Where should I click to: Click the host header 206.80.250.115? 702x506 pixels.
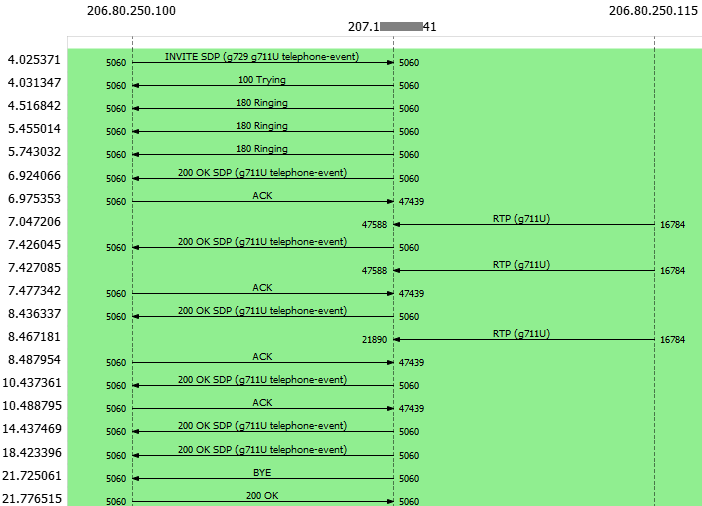coord(653,11)
